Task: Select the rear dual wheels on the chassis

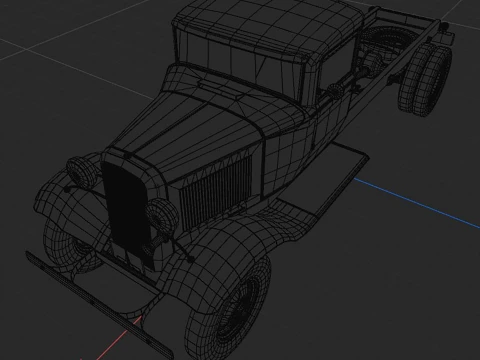Action: pyautogui.click(x=425, y=80)
